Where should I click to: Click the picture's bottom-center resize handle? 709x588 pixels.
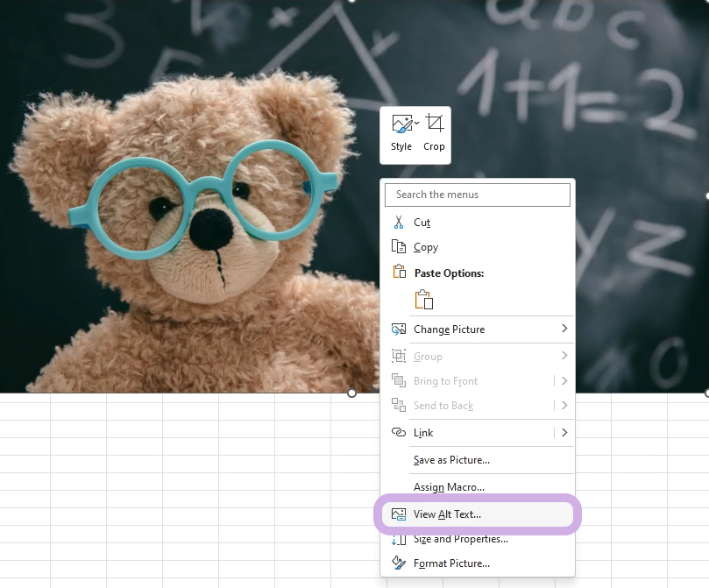pyautogui.click(x=352, y=393)
